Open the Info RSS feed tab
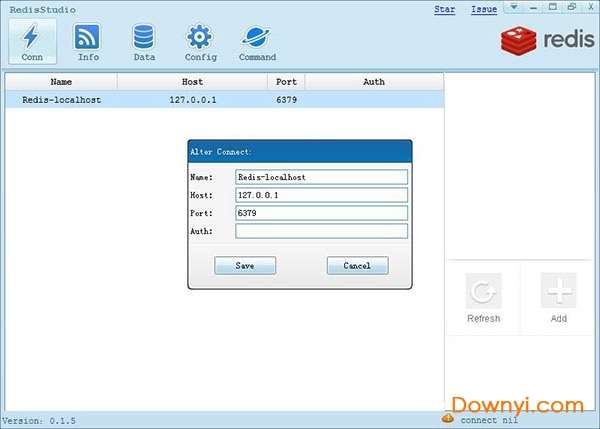Image resolution: width=600 pixels, height=429 pixels. pyautogui.click(x=88, y=41)
